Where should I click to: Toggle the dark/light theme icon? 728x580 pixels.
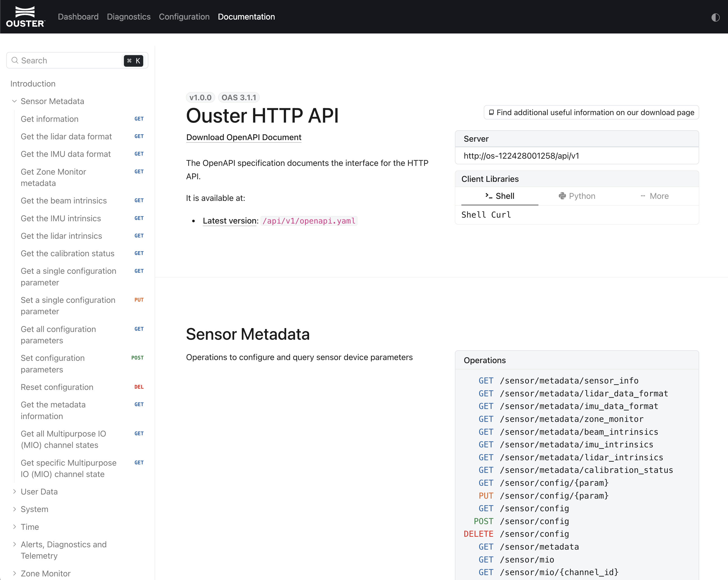(x=715, y=17)
